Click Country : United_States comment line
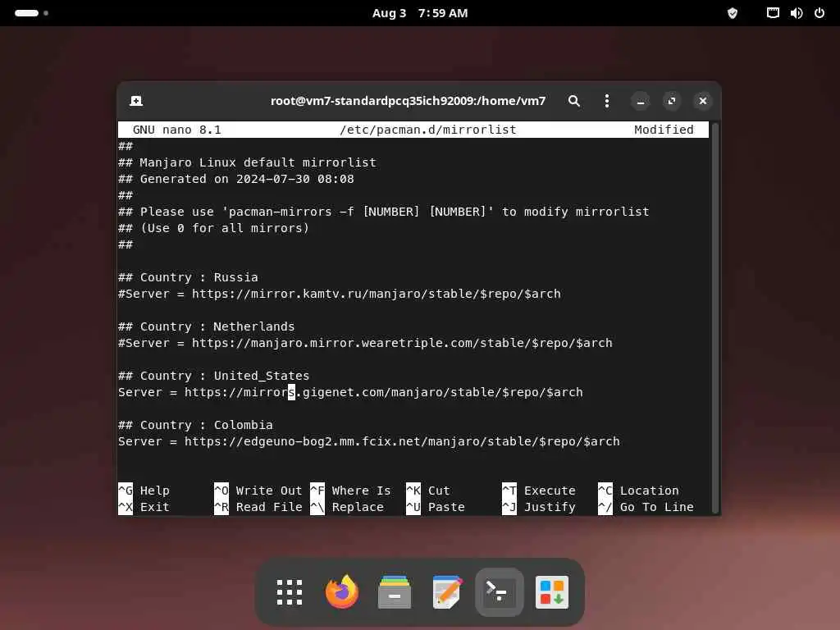Viewport: 840px width, 630px height. (214, 376)
